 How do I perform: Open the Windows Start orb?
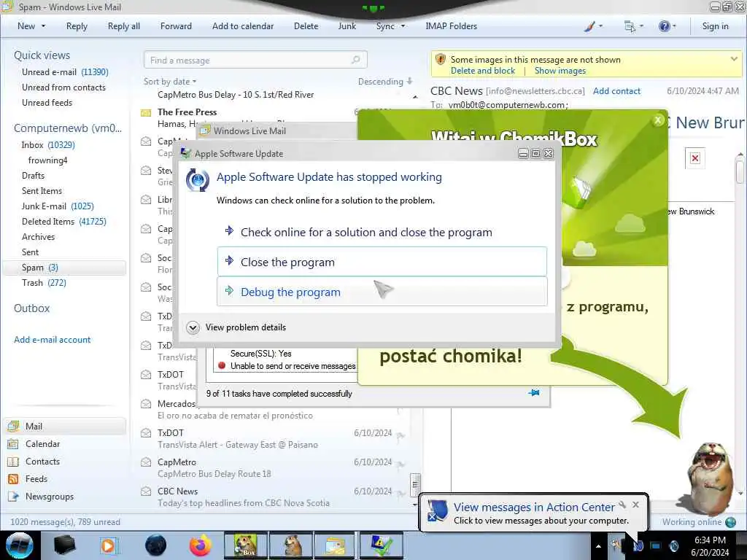(x=20, y=545)
